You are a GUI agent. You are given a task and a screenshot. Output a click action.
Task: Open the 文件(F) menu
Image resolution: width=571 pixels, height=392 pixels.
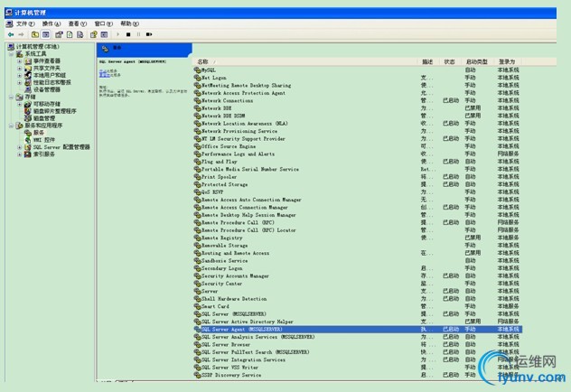point(25,24)
